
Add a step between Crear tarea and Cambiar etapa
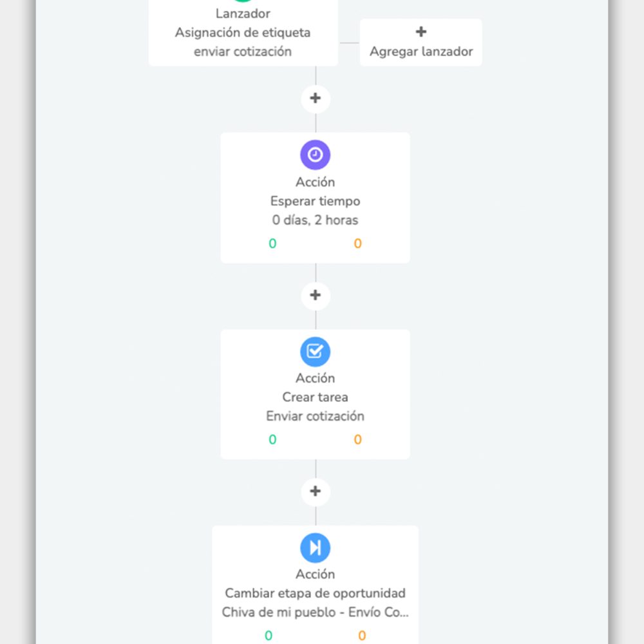[x=315, y=491]
